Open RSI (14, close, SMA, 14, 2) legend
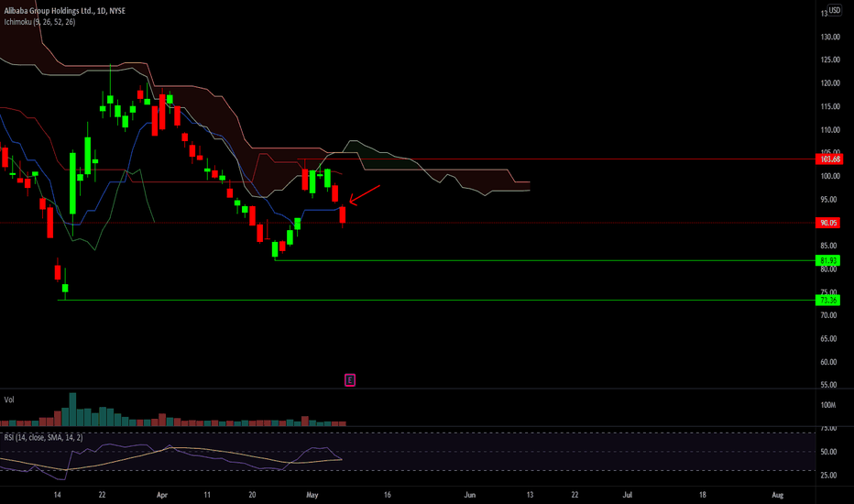 click(x=44, y=437)
